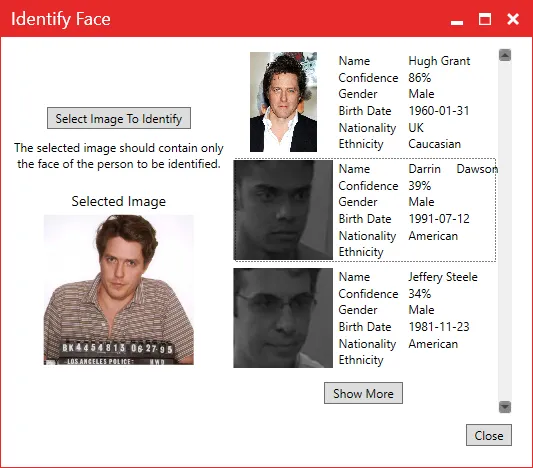This screenshot has height=468, width=533.
Task: Click the scrollbar up arrow
Action: click(505, 55)
